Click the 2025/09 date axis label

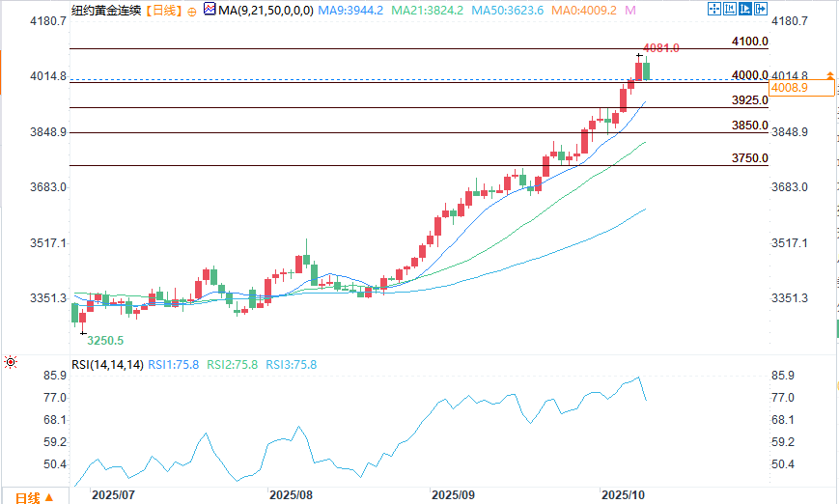pyautogui.click(x=453, y=495)
